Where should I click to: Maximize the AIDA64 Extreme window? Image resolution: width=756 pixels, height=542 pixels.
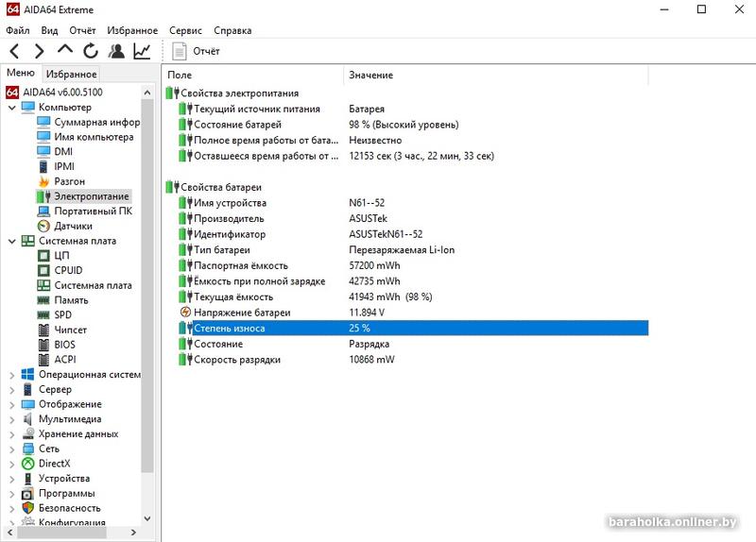click(702, 9)
